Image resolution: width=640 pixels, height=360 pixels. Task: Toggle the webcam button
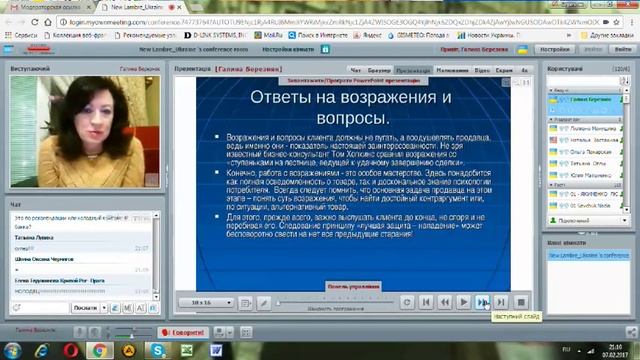point(94,332)
